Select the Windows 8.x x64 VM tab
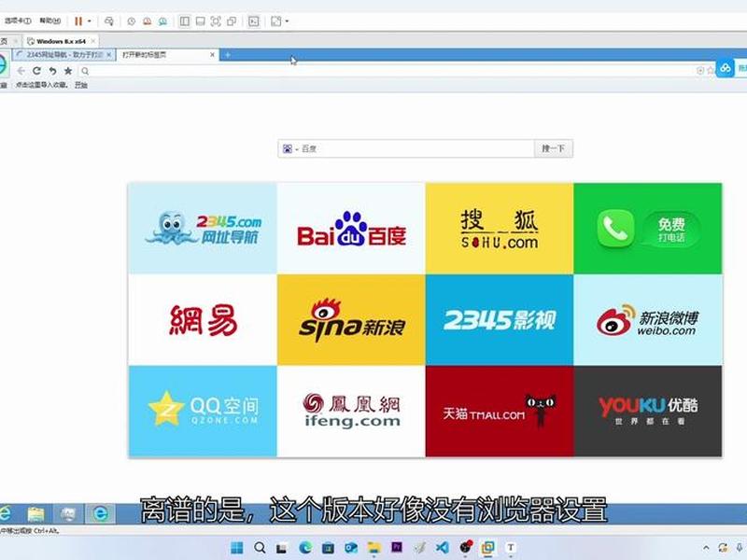Screen dimensions: 747x560 [x=61, y=41]
